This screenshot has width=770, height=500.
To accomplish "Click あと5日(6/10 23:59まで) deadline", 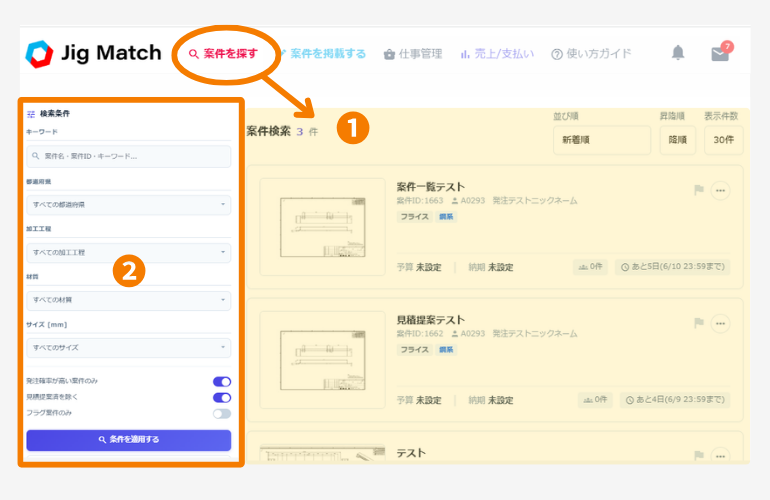I will pyautogui.click(x=673, y=267).
